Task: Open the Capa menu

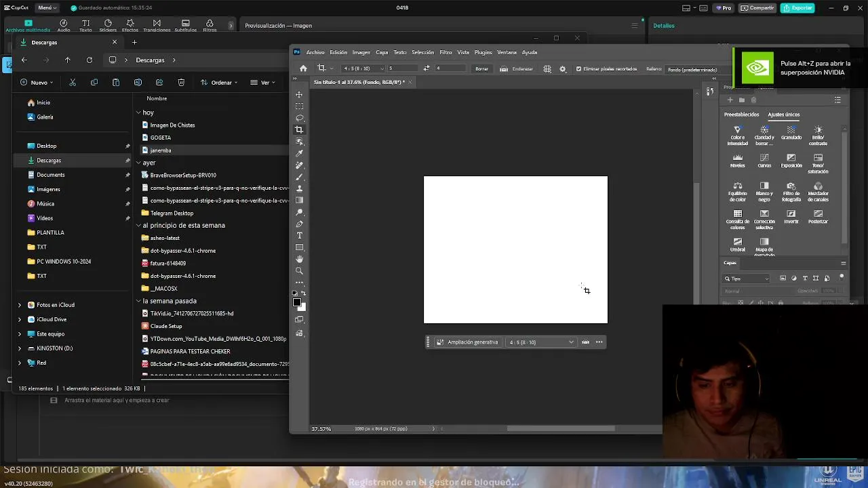Action: (382, 52)
